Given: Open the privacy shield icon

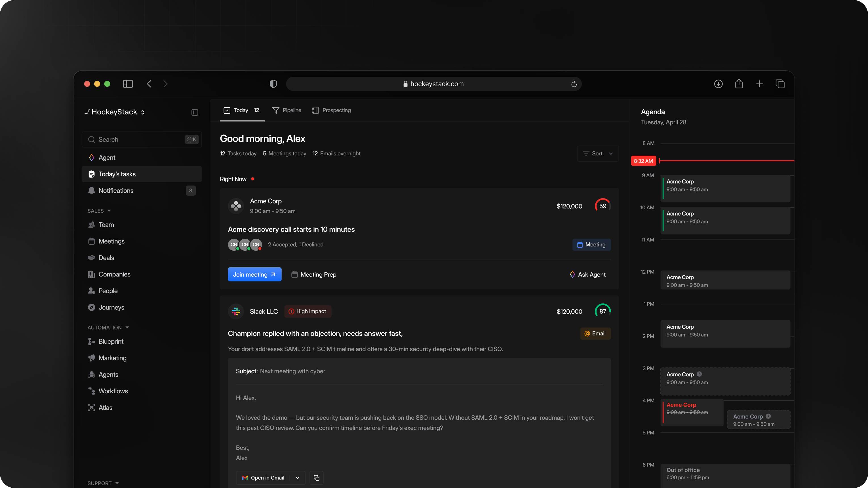Looking at the screenshot, I should click(273, 84).
